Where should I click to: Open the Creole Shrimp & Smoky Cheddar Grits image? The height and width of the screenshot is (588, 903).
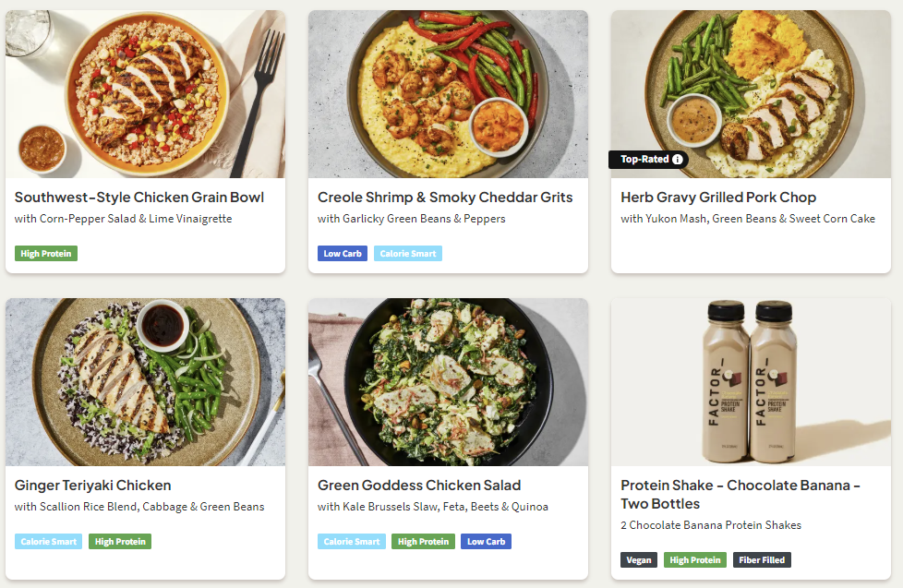pos(448,93)
